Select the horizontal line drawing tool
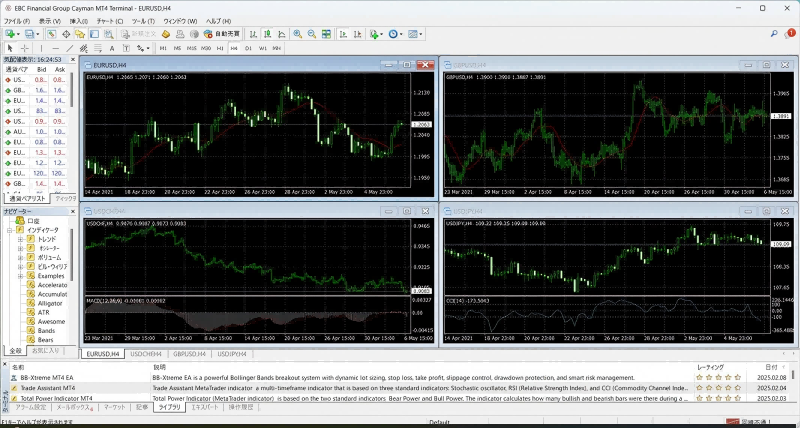800x428 pixels. coord(56,48)
